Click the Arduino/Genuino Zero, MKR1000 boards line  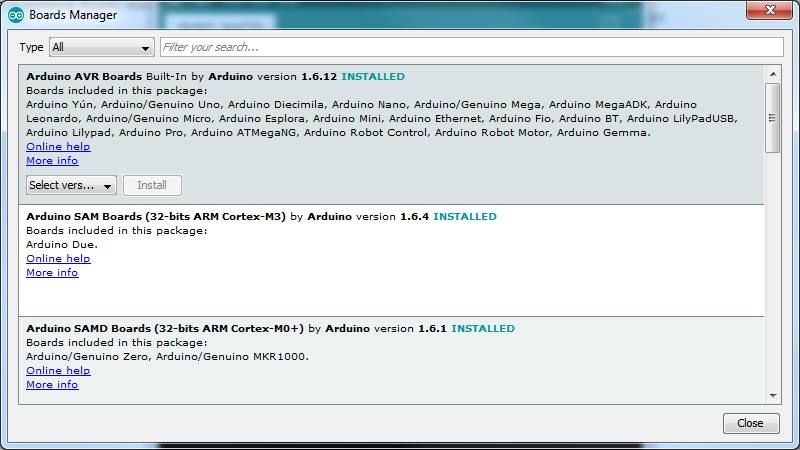coord(167,357)
